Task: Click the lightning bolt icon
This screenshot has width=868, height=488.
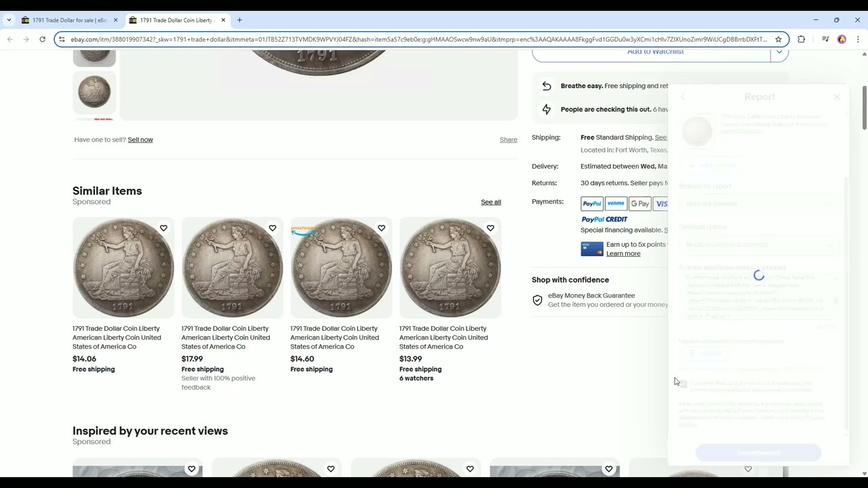Action: pos(547,109)
